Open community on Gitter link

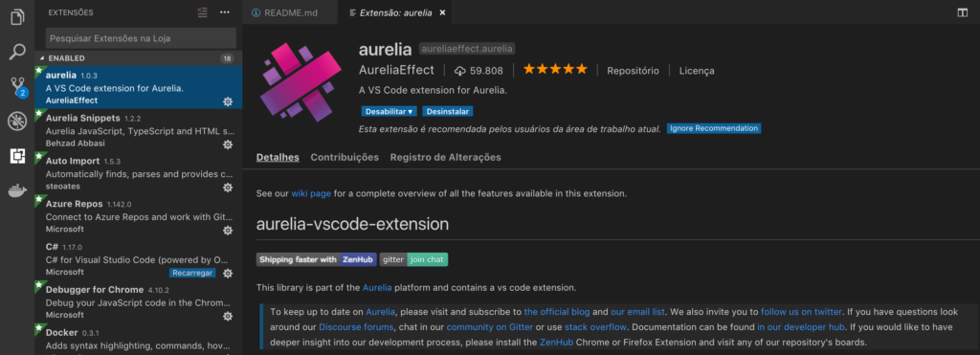point(490,327)
